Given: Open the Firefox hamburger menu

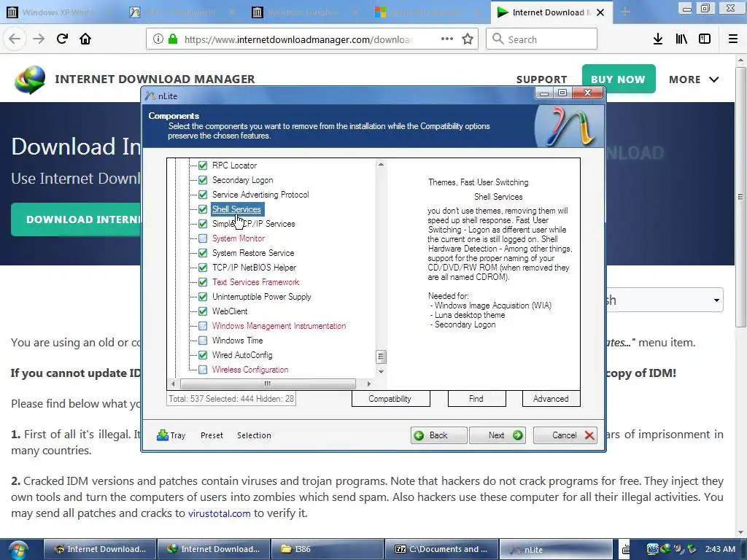Looking at the screenshot, I should click(x=733, y=39).
